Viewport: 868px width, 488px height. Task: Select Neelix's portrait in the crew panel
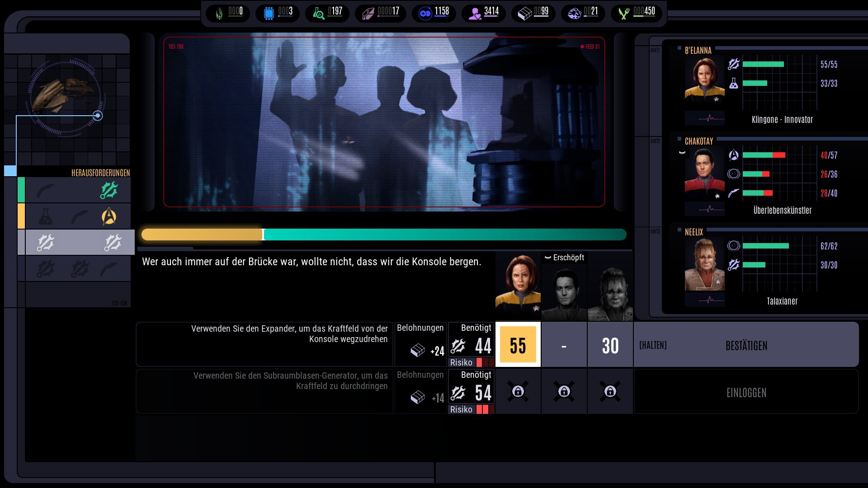pyautogui.click(x=704, y=265)
